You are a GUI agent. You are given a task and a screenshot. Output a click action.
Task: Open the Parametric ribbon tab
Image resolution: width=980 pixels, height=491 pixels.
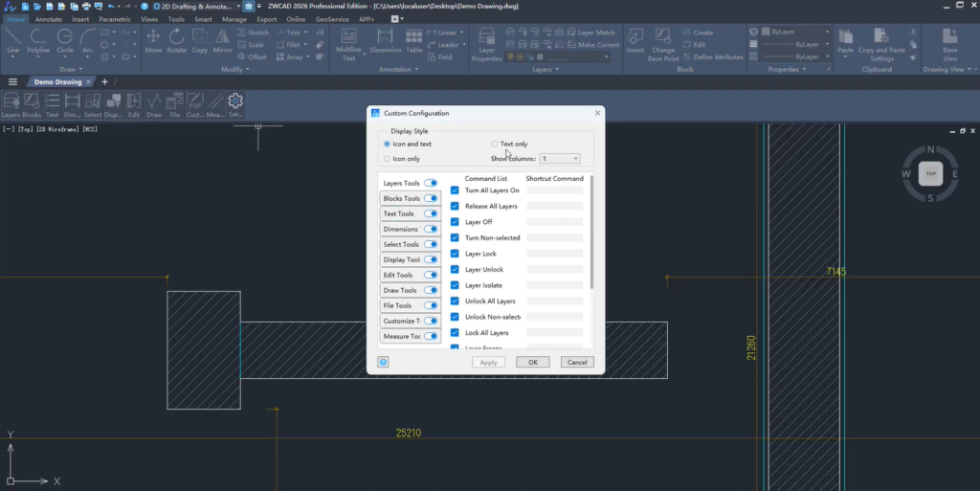click(115, 19)
